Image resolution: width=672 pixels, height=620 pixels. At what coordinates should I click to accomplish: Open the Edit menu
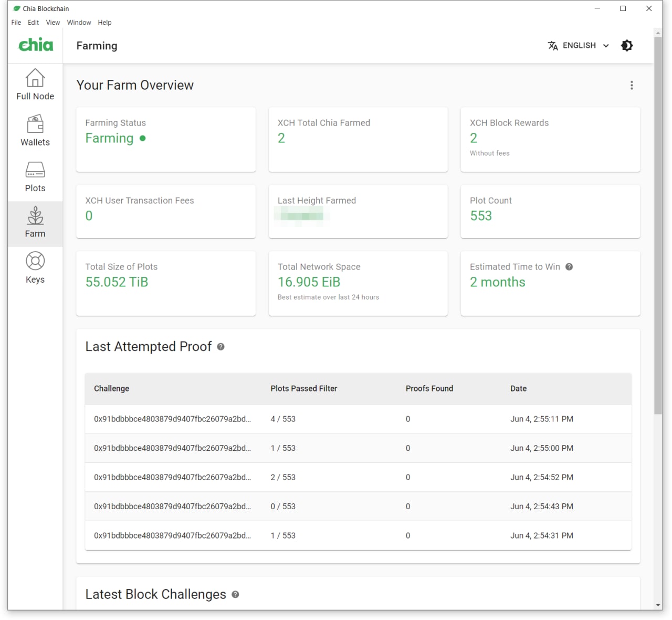click(33, 23)
